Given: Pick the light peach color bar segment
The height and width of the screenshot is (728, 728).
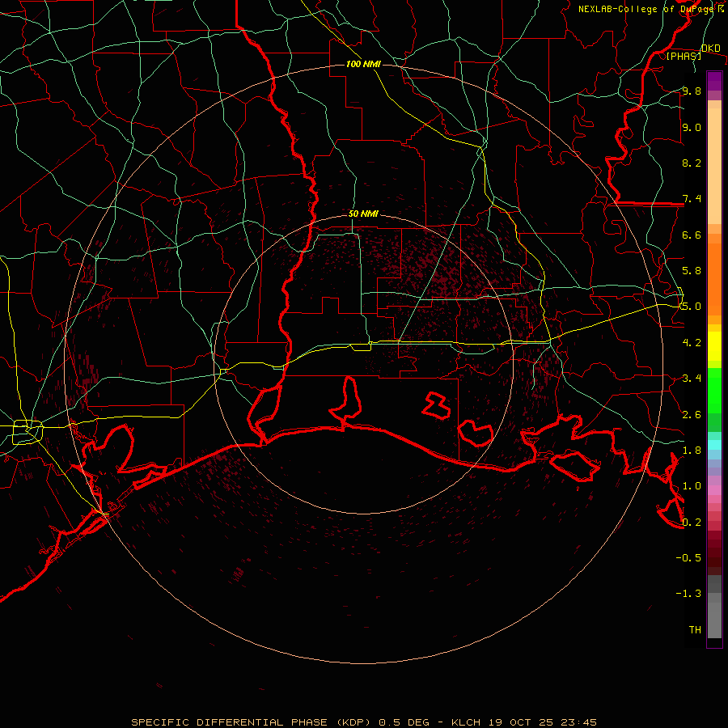Looking at the screenshot, I should (714, 167).
